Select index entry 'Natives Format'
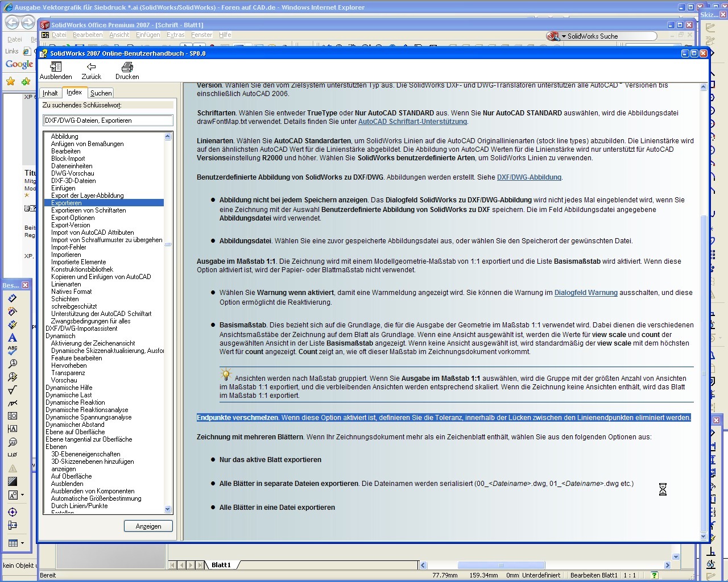This screenshot has width=728, height=582. pos(71,292)
